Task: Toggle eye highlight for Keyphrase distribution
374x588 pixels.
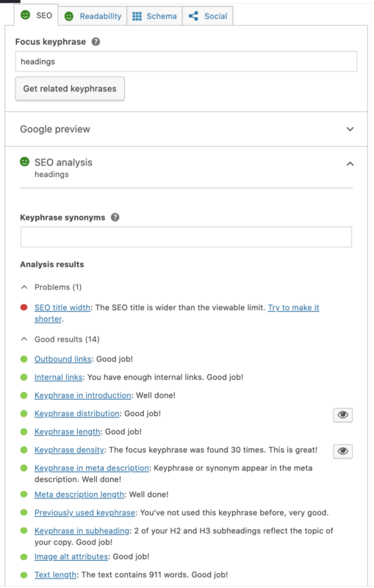Action: (342, 415)
